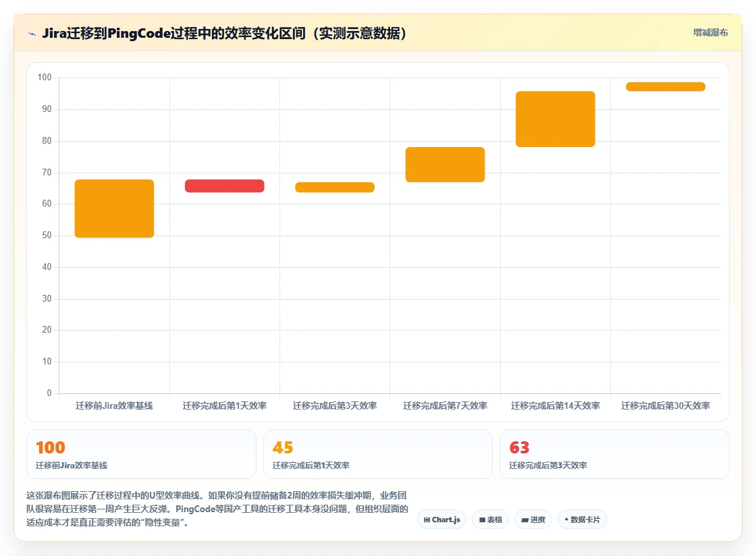Click the description paragraph starting 这张瀑布图
Screen dimensions: 756x556
[x=217, y=509]
